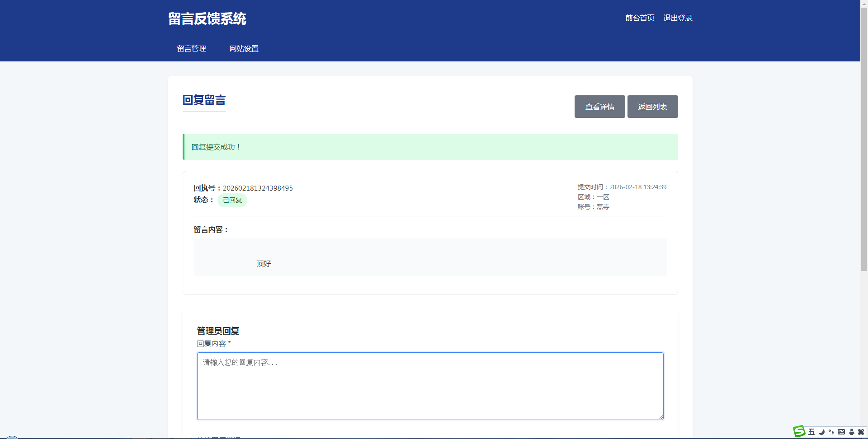Focus the 回复内容 text area
Image resolution: width=868 pixels, height=439 pixels.
point(430,386)
